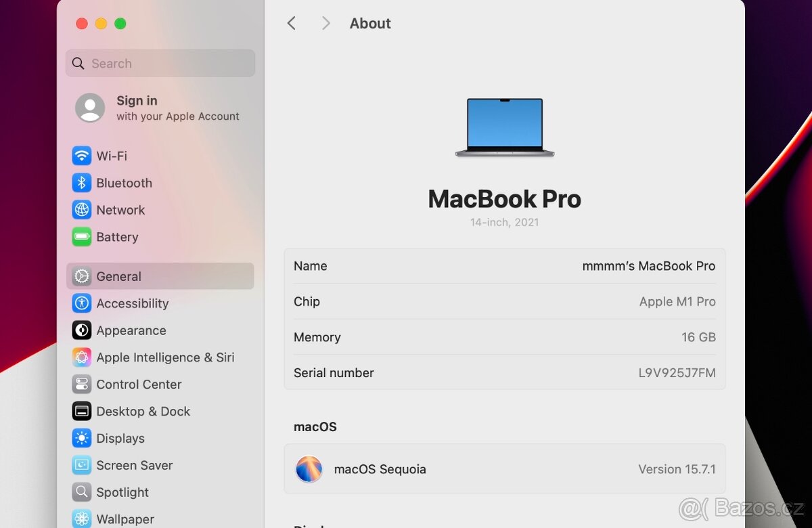Select the Desktop & Dock icon

pos(81,411)
